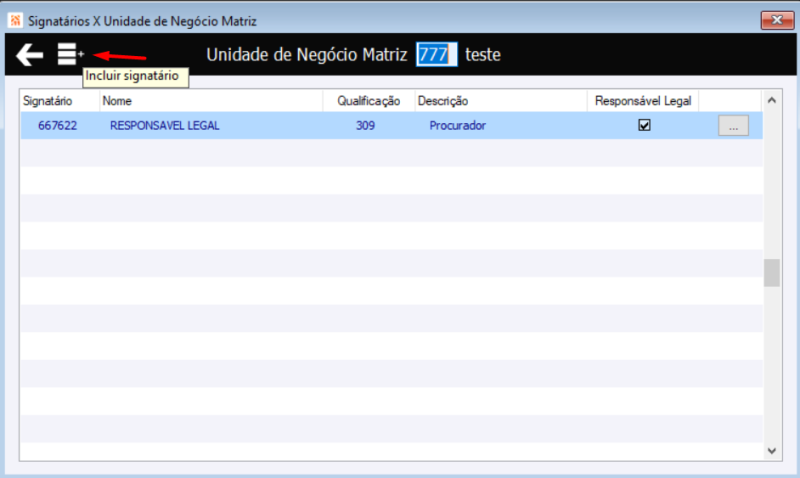Click the teste unit name label
Screen dimensions: 800x478
coord(483,55)
